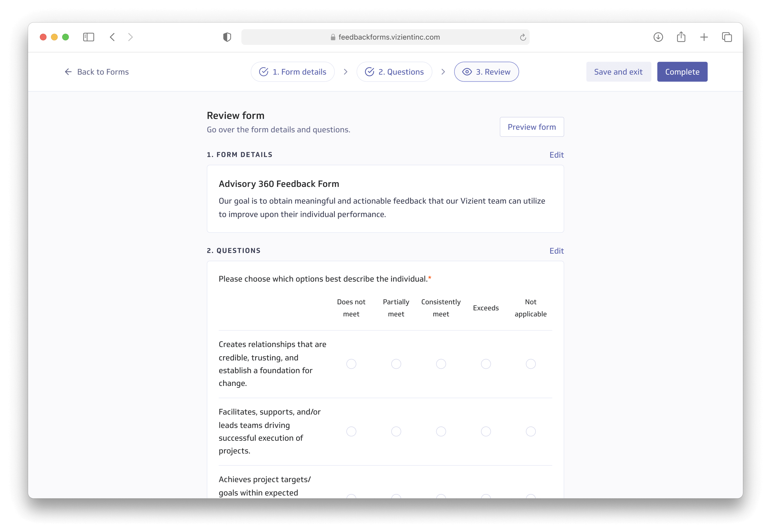Go to 2. Questions step
This screenshot has height=532, width=771.
pos(394,72)
